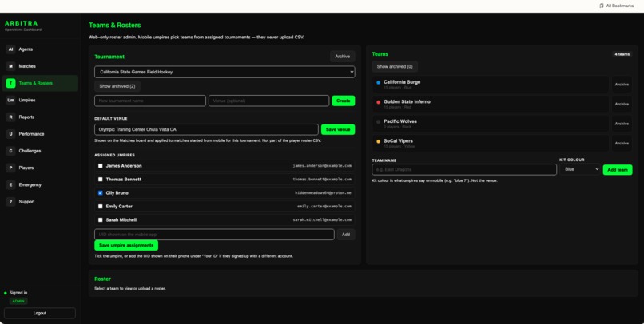Click the New tournament name field
The height and width of the screenshot is (324, 644).
pyautogui.click(x=150, y=101)
